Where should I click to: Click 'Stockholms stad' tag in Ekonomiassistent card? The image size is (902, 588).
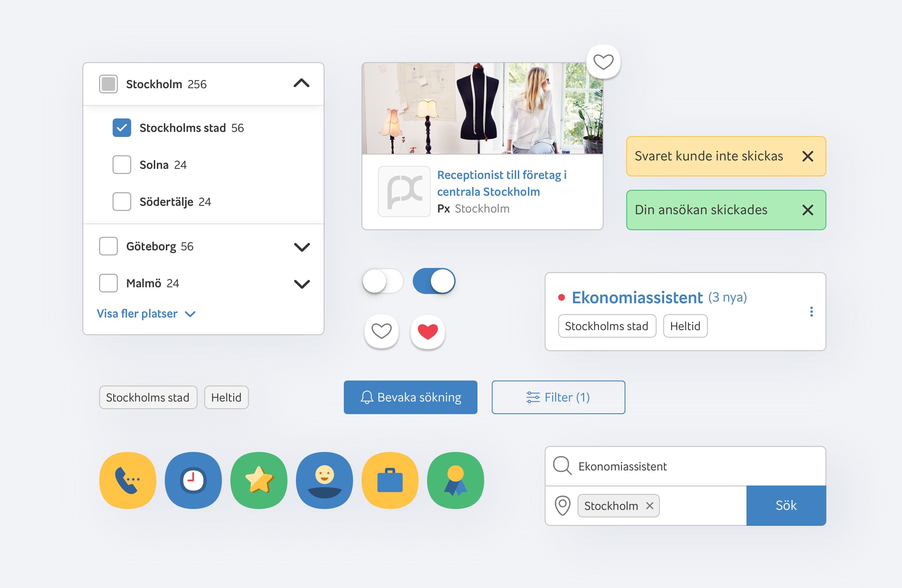[607, 326]
